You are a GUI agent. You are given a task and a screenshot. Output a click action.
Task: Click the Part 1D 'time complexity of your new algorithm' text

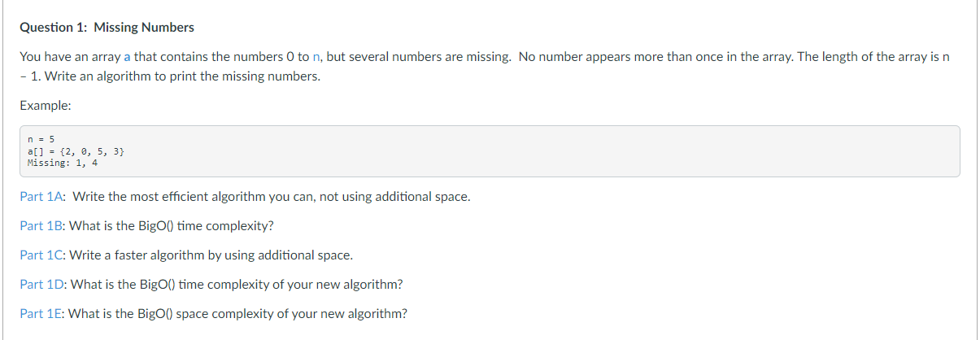point(290,285)
